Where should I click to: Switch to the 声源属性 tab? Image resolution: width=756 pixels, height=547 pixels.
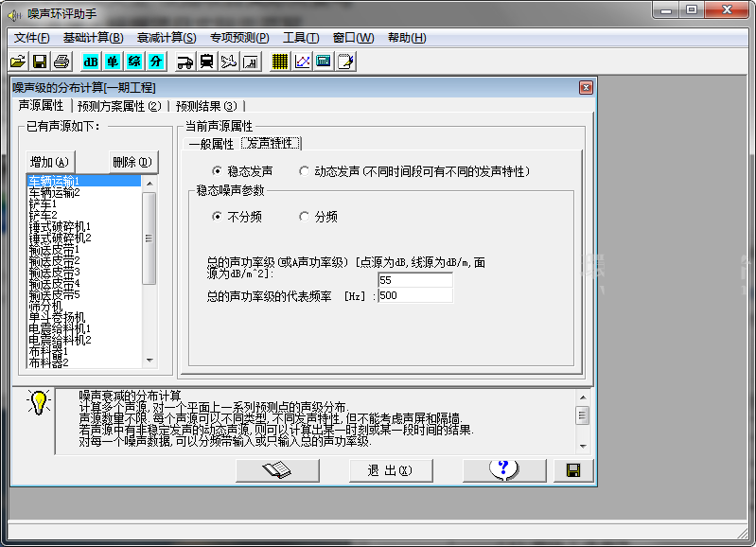[x=41, y=105]
